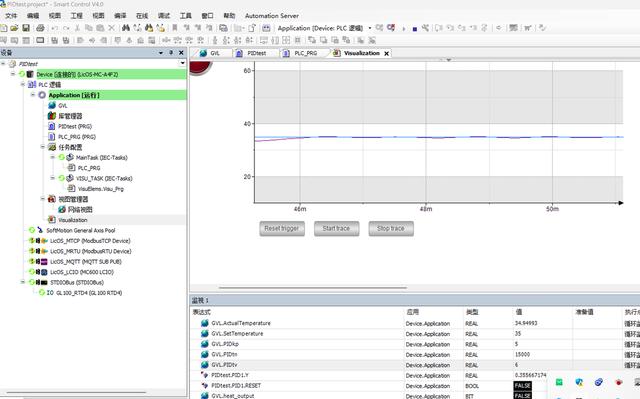Image resolution: width=640 pixels, height=399 pixels.
Task: Click the Reset trigger button
Action: coord(282,228)
